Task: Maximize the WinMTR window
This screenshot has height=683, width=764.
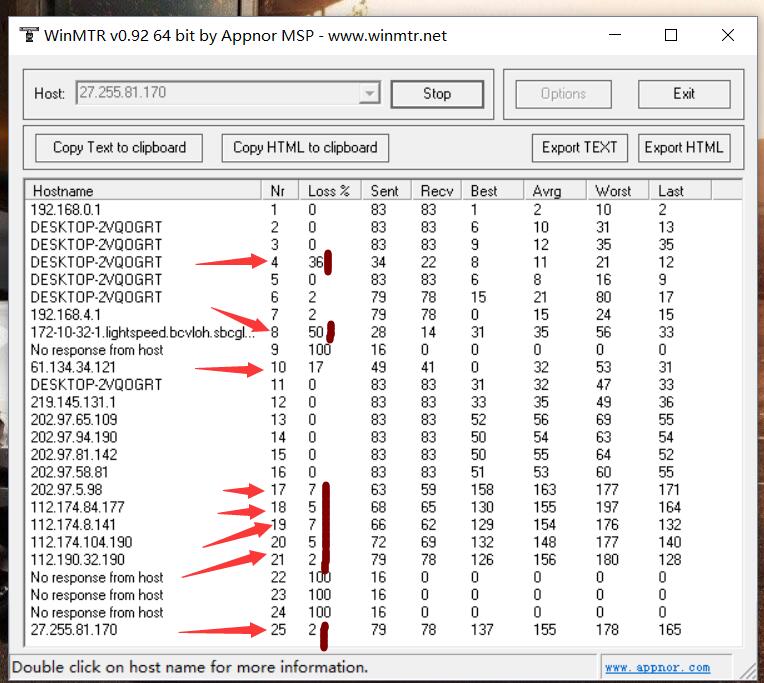Action: pyautogui.click(x=671, y=35)
